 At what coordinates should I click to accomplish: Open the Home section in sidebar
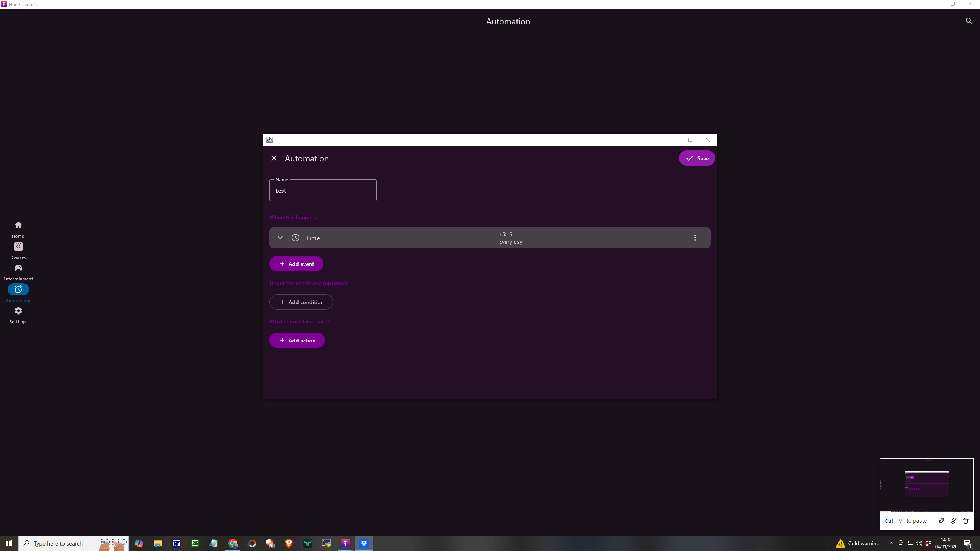[x=18, y=229]
